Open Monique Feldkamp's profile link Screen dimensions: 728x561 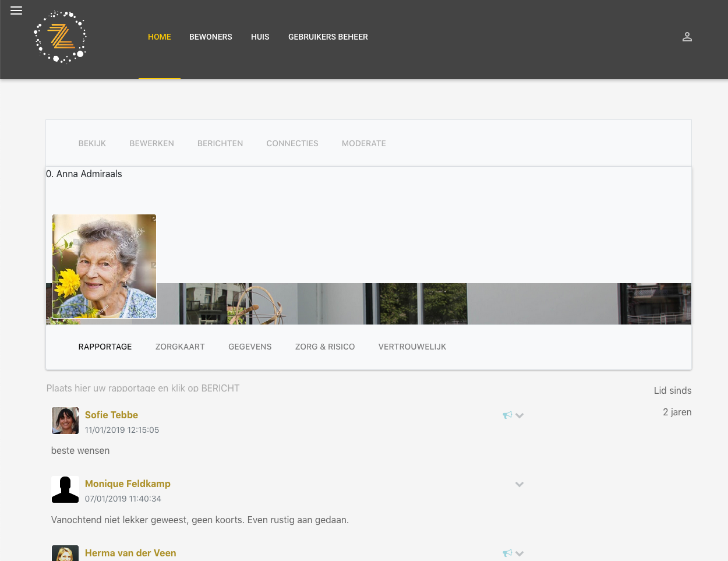click(128, 484)
